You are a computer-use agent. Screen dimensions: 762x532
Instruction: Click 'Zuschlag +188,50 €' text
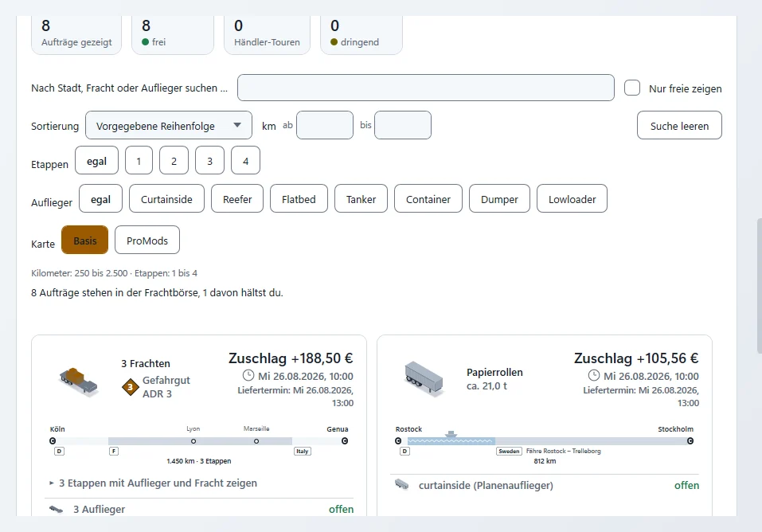tap(291, 358)
